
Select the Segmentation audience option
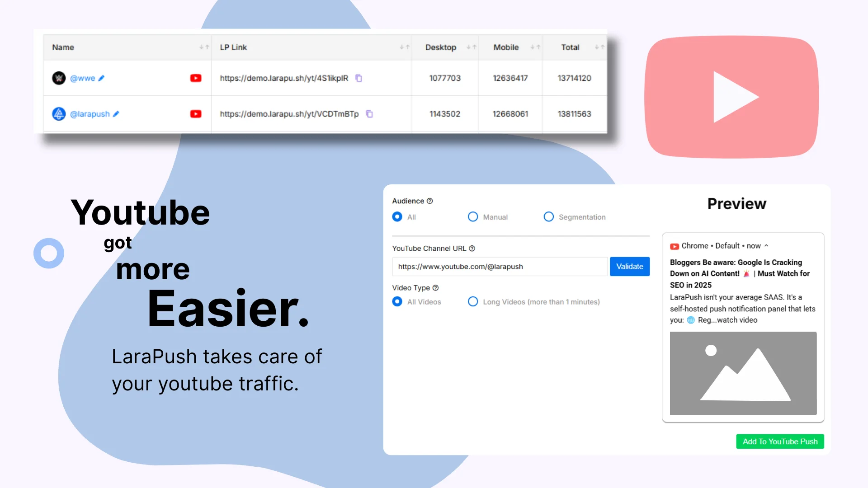click(548, 217)
